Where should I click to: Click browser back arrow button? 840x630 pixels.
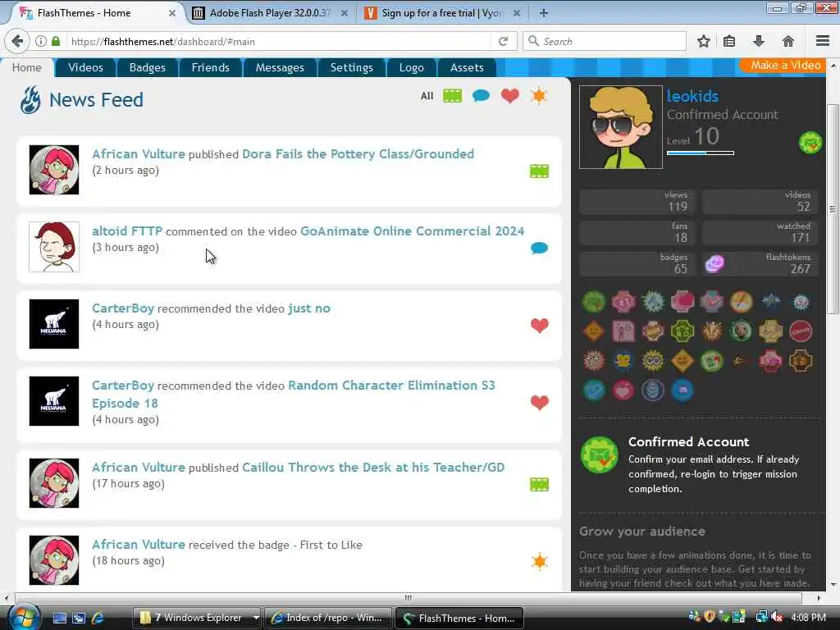pos(17,41)
